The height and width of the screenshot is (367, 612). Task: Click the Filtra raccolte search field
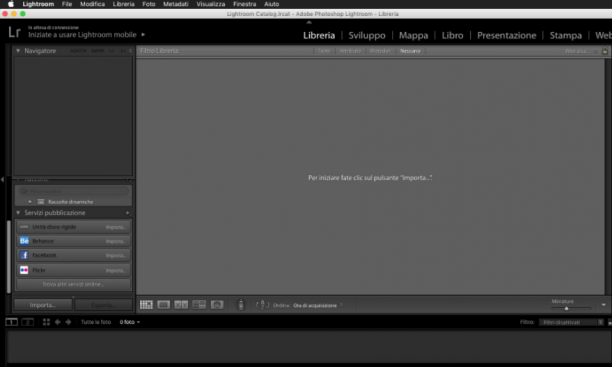[73, 191]
